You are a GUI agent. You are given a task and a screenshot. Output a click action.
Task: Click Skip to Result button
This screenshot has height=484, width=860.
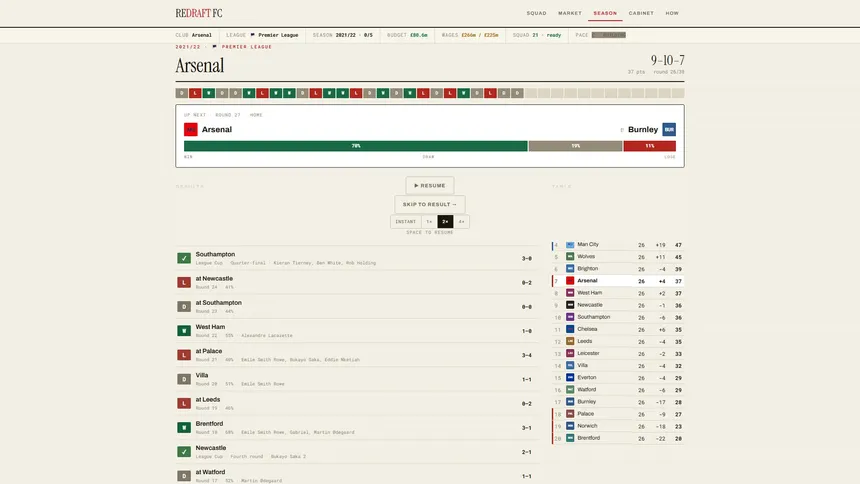(x=429, y=204)
